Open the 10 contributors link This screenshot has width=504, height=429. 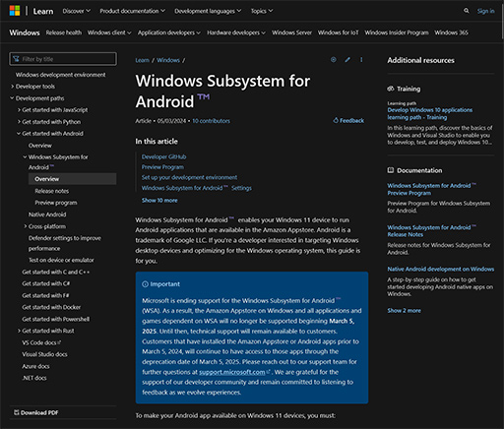[211, 121]
